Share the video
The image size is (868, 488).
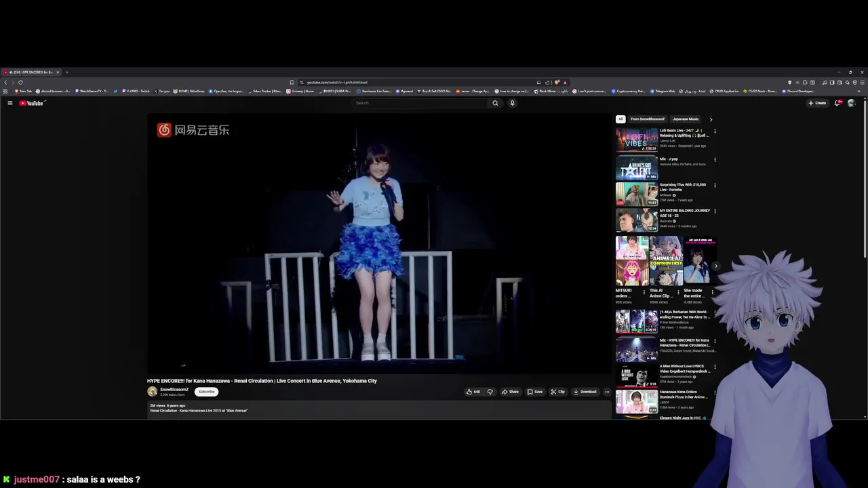[510, 392]
